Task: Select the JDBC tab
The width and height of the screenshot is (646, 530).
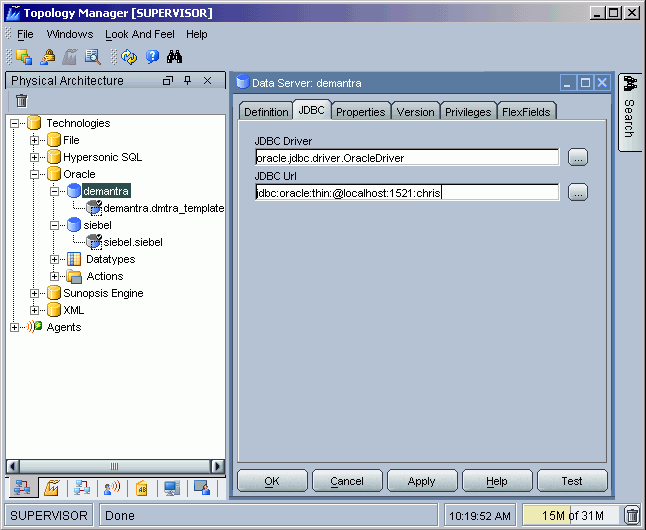Action: [311, 110]
